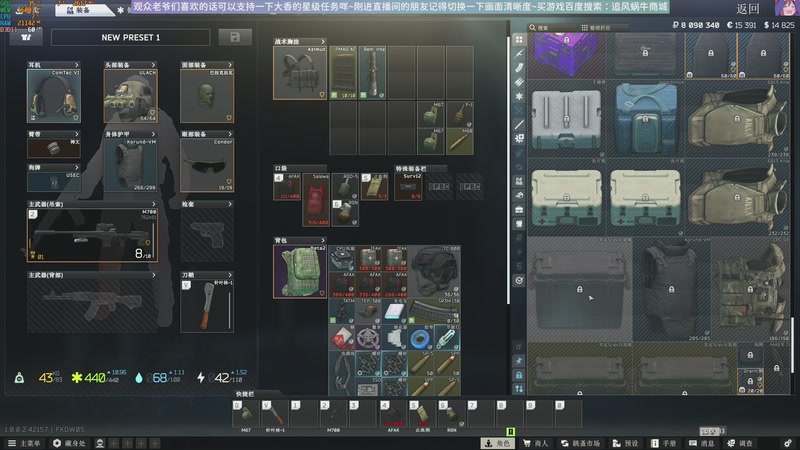
Task: Expand the 面部装备 face cover slot options
Action: point(230,65)
